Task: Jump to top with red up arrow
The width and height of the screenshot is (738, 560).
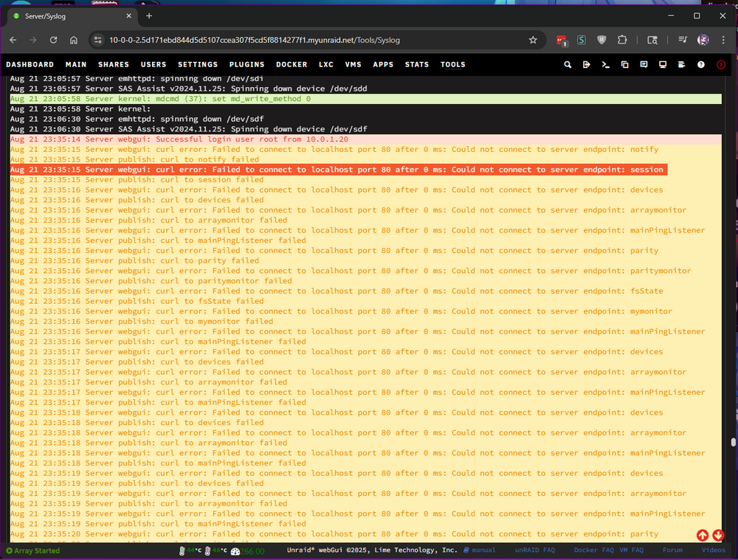Action: click(703, 535)
